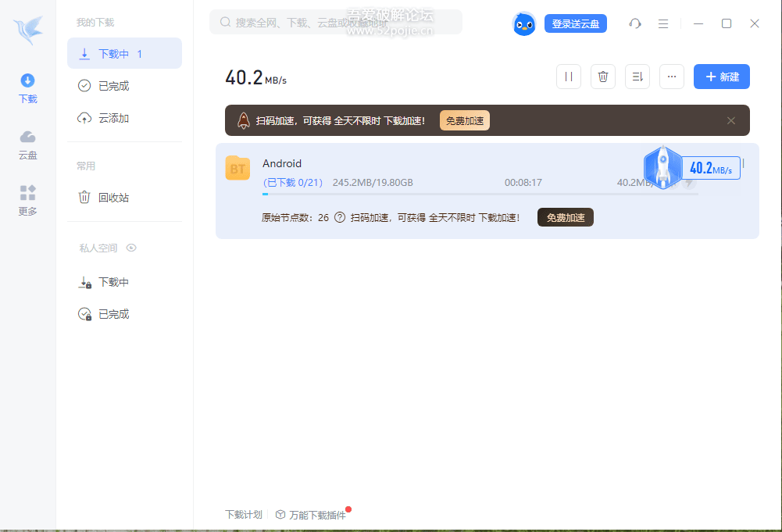The height and width of the screenshot is (532, 782).
Task: Click the trash icon to delete tasks
Action: click(602, 76)
